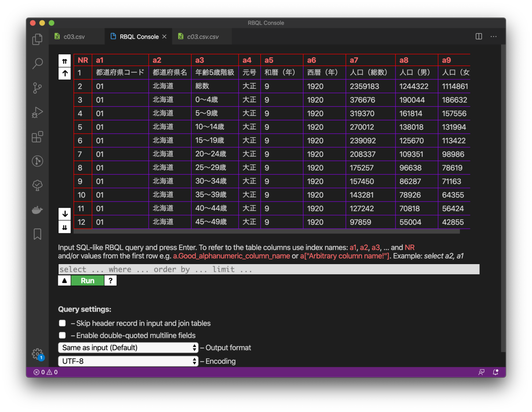This screenshot has width=532, height=412.
Task: Switch to the c03.csv.csv tab
Action: point(203,37)
